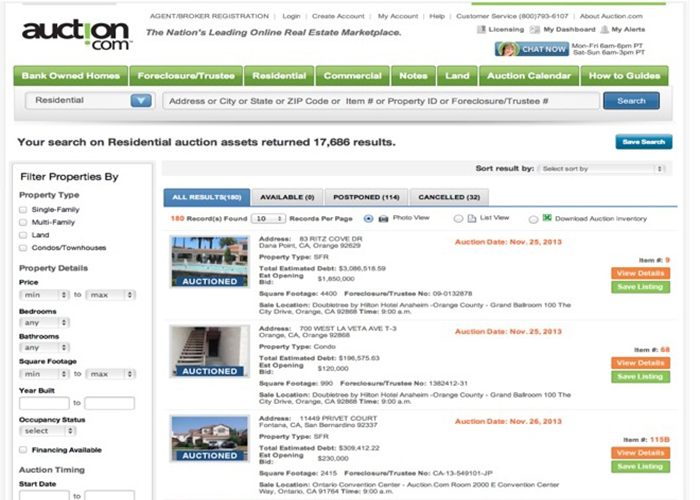Open the Auction Calendar nav tab
Screen dimensions: 700x500
point(529,76)
